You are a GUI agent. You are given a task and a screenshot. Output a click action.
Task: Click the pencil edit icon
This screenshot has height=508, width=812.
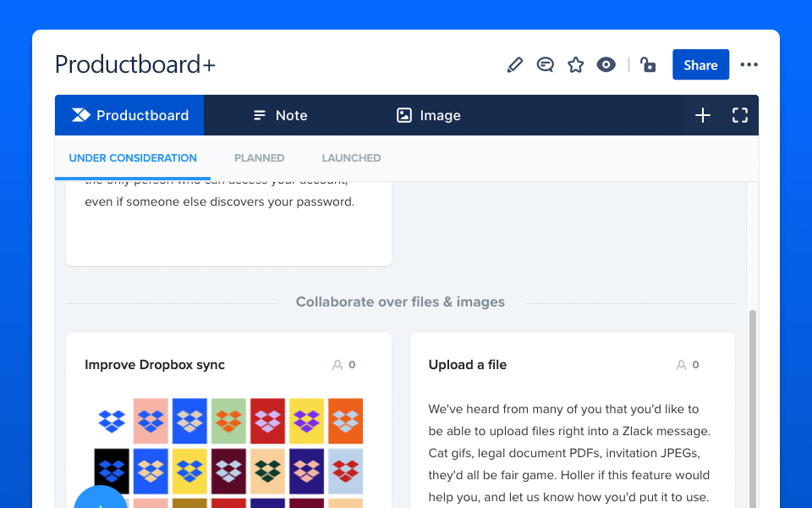pos(515,65)
